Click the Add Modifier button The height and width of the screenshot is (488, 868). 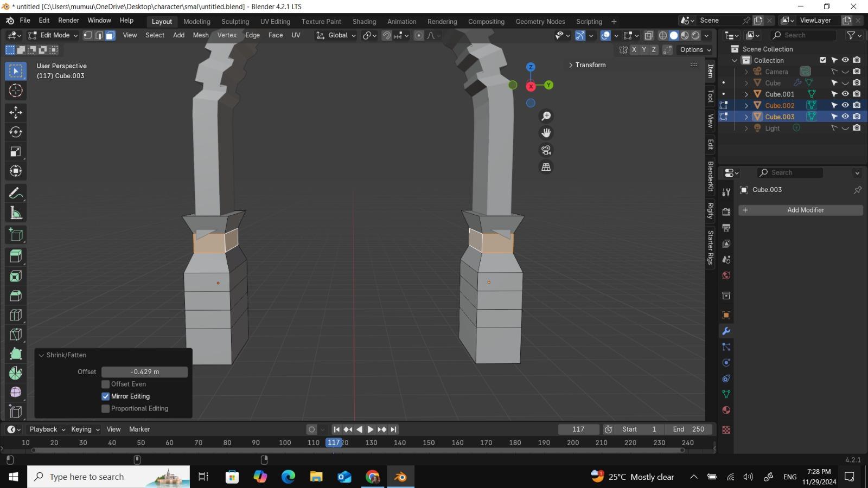click(801, 210)
